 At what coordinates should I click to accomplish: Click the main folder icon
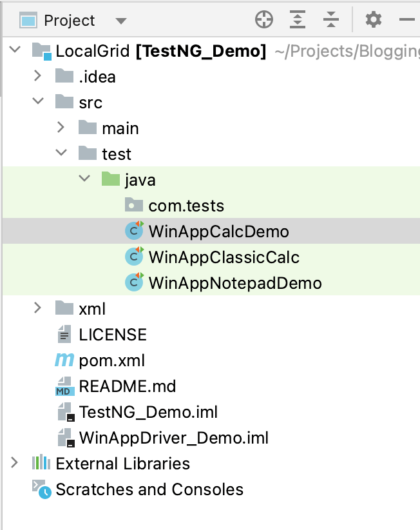pyautogui.click(x=88, y=127)
